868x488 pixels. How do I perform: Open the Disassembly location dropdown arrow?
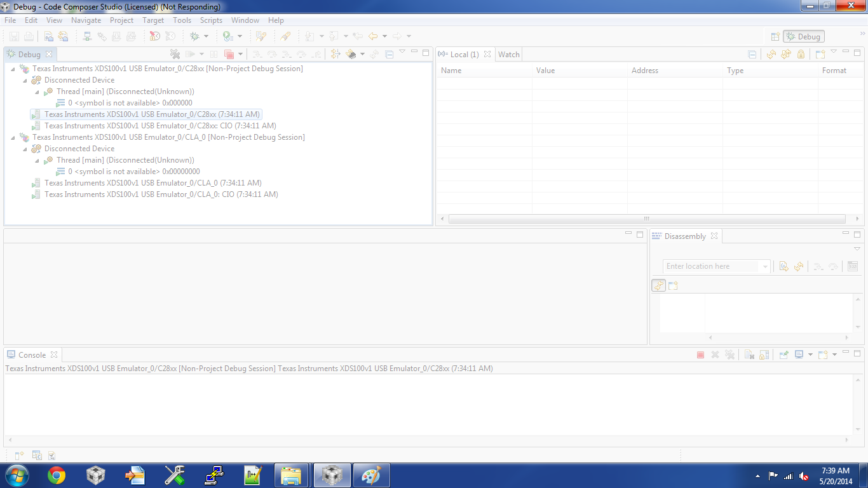765,266
